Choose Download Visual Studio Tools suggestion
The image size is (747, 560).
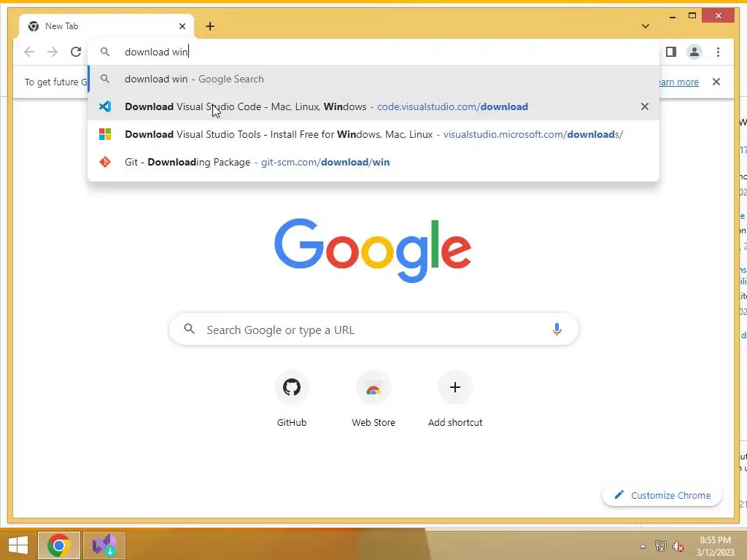[x=373, y=134]
